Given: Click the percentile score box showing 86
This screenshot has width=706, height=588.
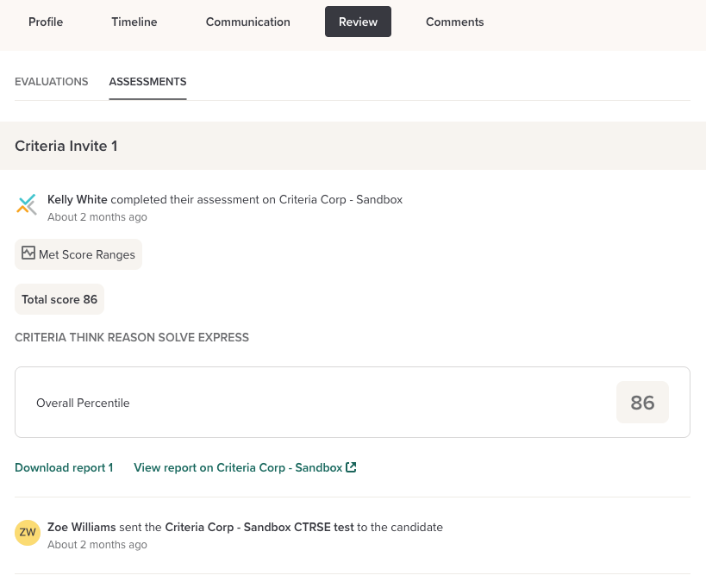Looking at the screenshot, I should tap(642, 403).
